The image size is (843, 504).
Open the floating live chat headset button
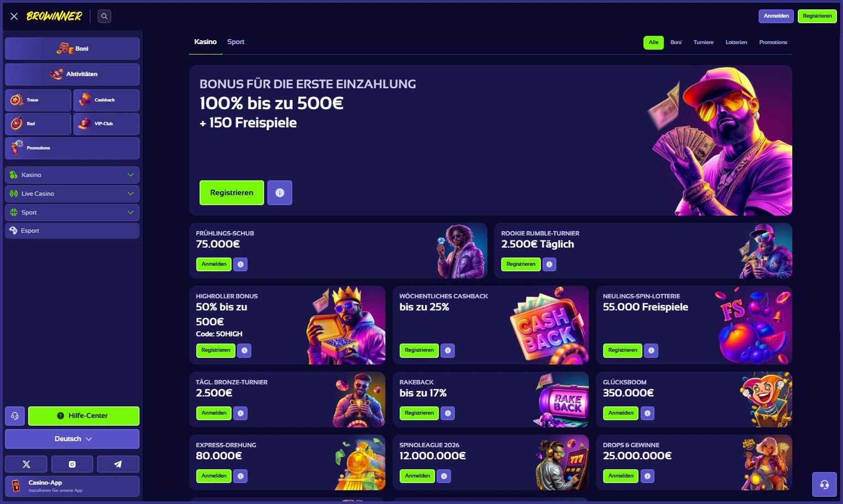click(x=824, y=485)
